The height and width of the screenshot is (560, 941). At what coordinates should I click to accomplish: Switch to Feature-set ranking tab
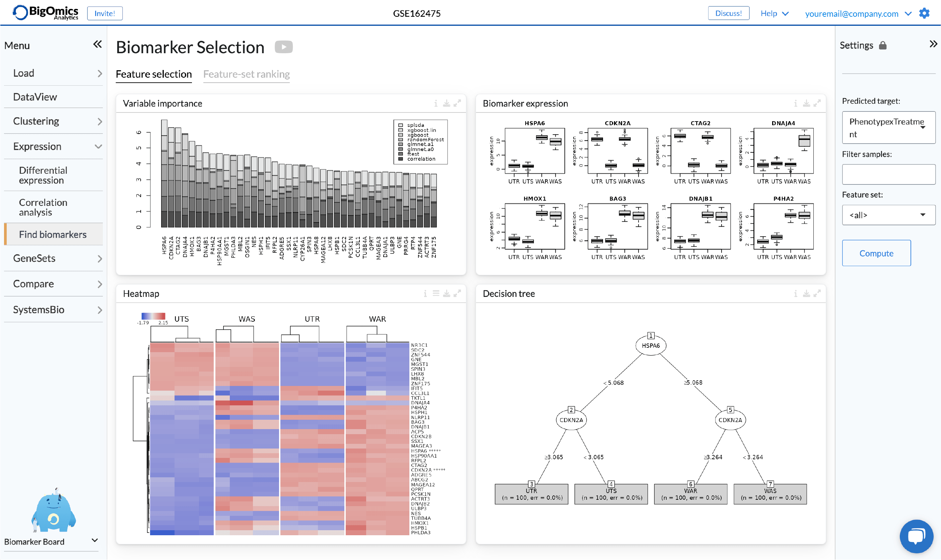pyautogui.click(x=247, y=74)
